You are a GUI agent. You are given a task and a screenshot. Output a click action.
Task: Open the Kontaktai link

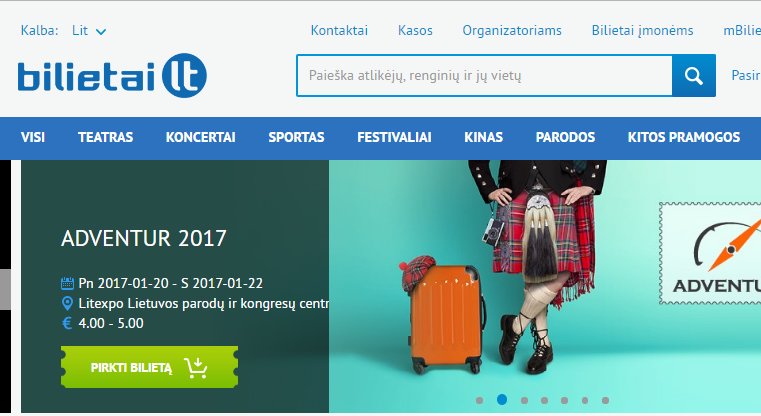(339, 31)
